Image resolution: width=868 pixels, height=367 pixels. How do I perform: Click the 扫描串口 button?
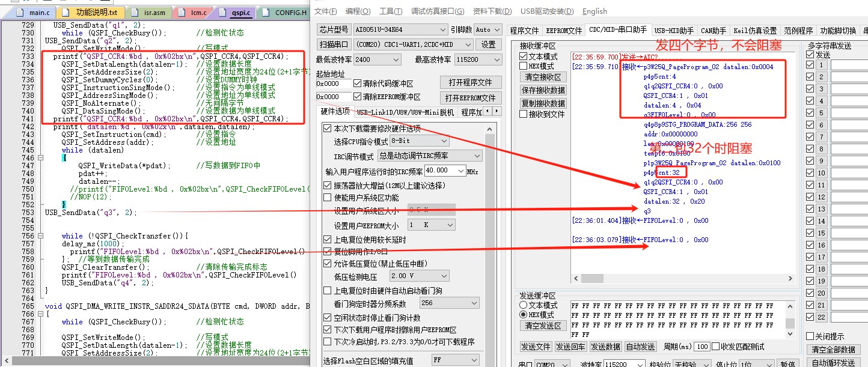click(x=334, y=44)
